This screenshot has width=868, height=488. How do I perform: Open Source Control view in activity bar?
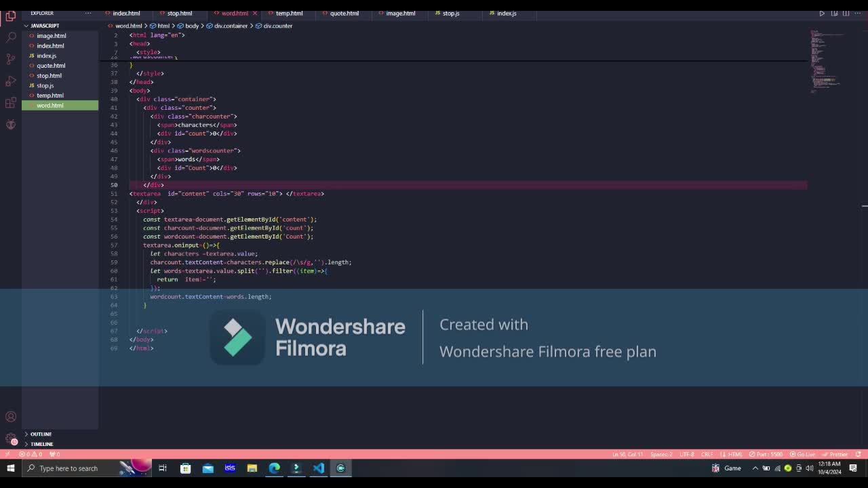click(x=11, y=59)
